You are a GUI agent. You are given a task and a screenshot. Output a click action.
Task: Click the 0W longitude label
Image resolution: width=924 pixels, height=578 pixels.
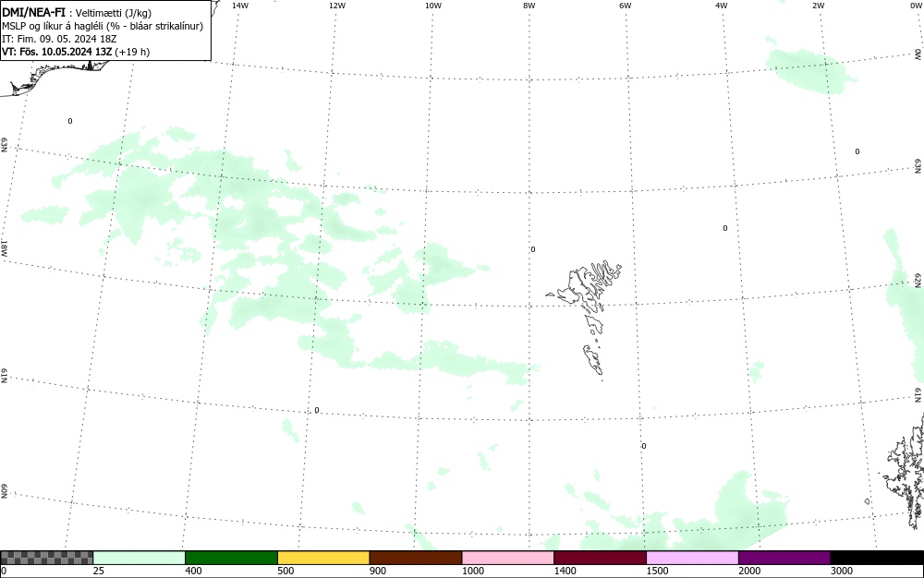(x=916, y=6)
